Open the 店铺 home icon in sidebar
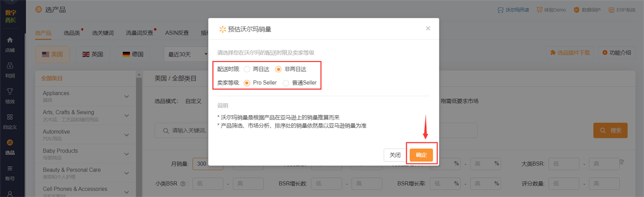 pyautogui.click(x=10, y=40)
